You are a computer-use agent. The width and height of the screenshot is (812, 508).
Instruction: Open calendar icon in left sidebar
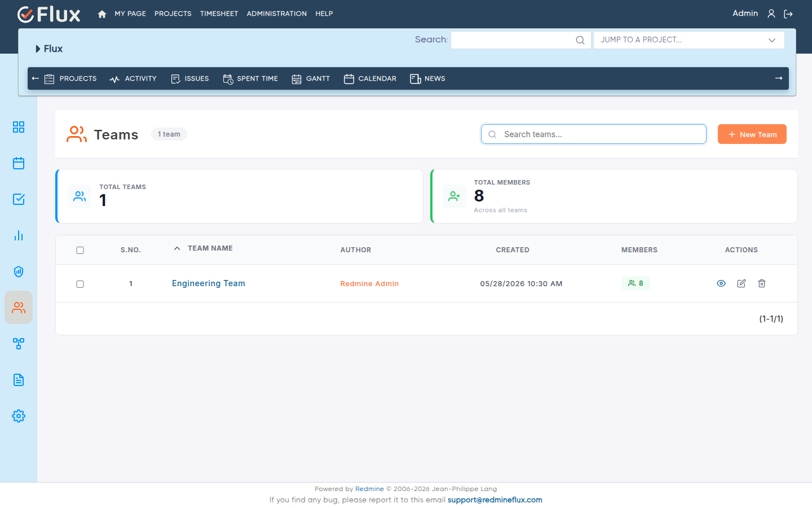[x=19, y=163]
